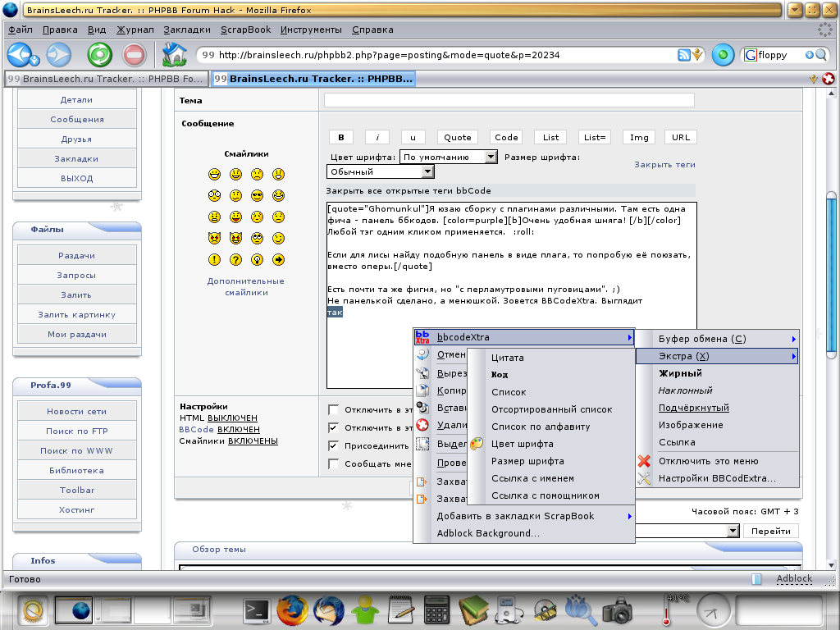Open the ScrapBook menu
The image size is (840, 630).
point(246,30)
